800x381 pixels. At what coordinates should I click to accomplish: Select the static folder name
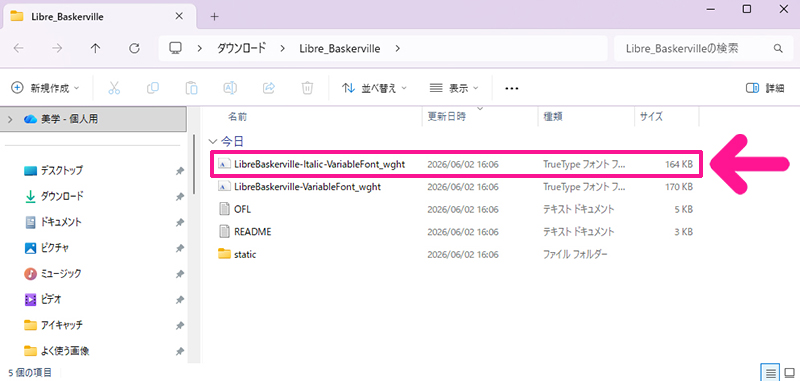245,254
